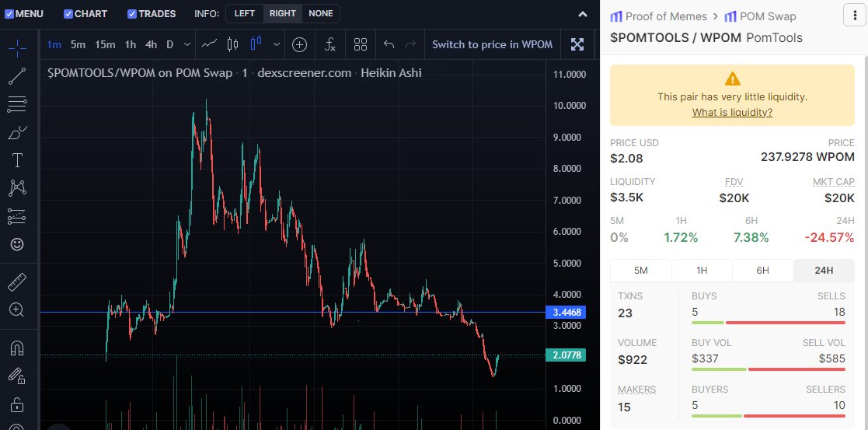Click the liquidity warning triangle icon

(x=732, y=78)
